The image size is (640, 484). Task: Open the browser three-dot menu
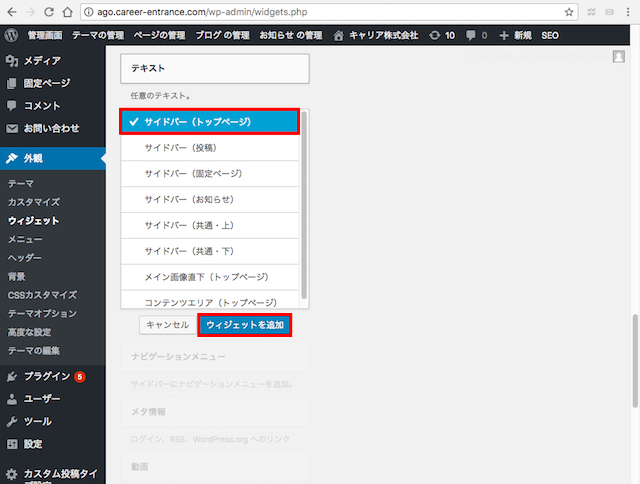click(x=628, y=12)
